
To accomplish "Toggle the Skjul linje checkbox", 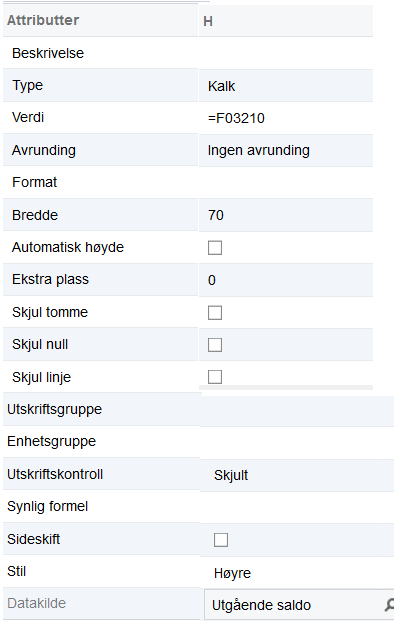I will coord(215,377).
